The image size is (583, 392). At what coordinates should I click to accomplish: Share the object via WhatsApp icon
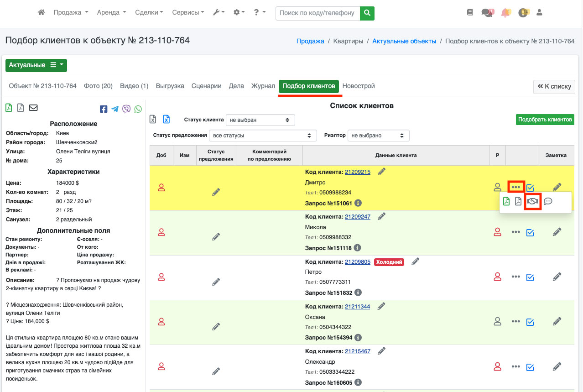138,109
